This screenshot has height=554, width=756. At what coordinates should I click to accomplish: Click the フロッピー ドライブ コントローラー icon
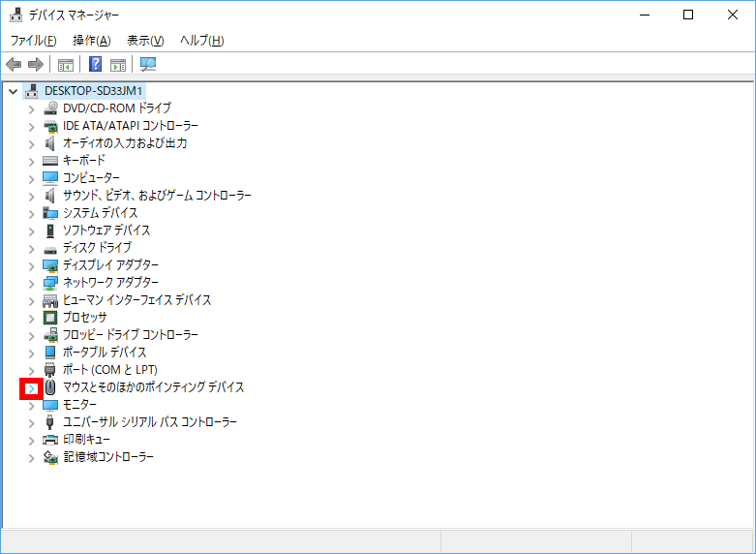coord(50,335)
